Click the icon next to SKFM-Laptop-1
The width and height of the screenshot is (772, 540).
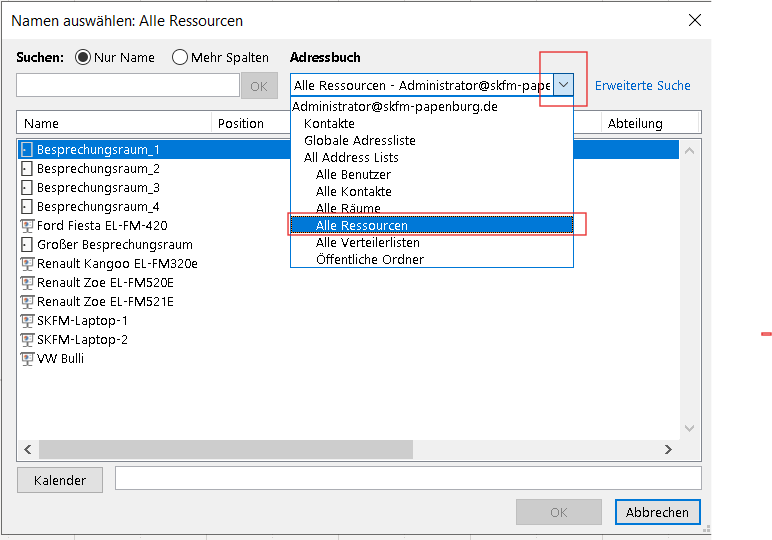(27, 321)
